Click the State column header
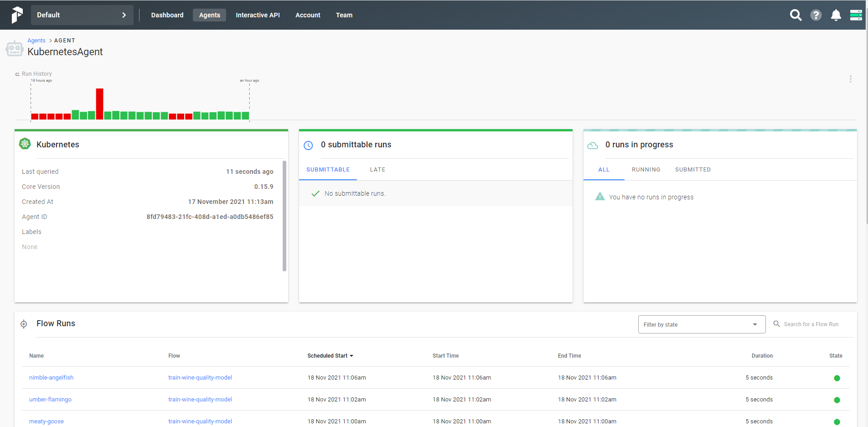 click(836, 356)
